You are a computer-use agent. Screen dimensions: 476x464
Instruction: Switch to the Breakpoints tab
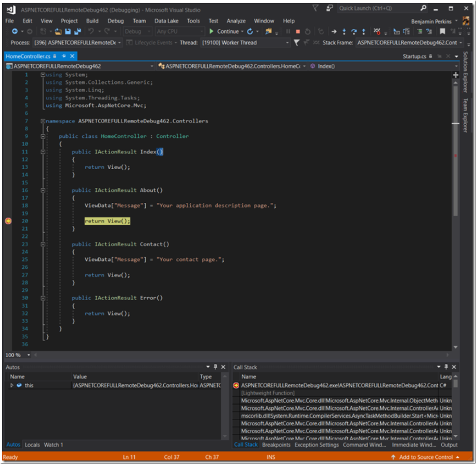tap(276, 444)
